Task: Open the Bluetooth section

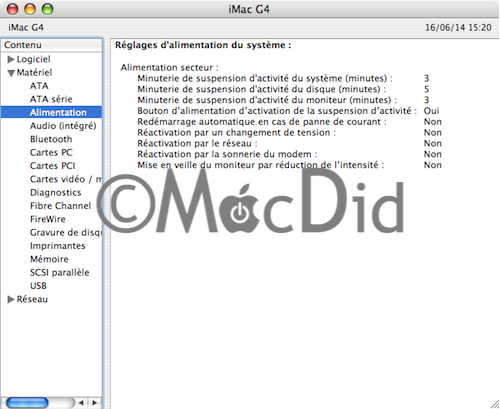Action: pyautogui.click(x=51, y=139)
